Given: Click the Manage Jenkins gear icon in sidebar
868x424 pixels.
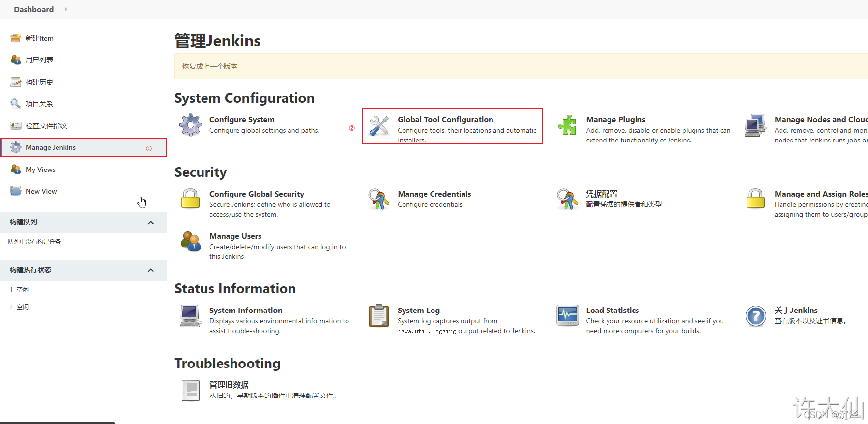Looking at the screenshot, I should pyautogui.click(x=16, y=147).
